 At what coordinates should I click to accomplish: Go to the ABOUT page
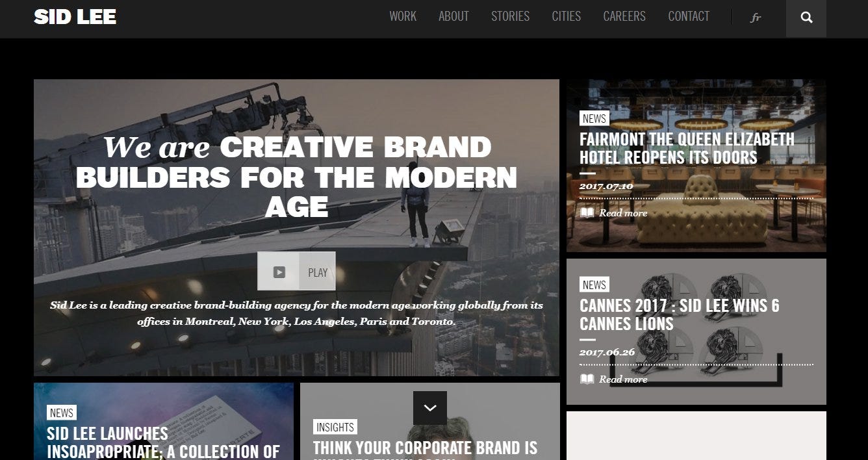[453, 16]
